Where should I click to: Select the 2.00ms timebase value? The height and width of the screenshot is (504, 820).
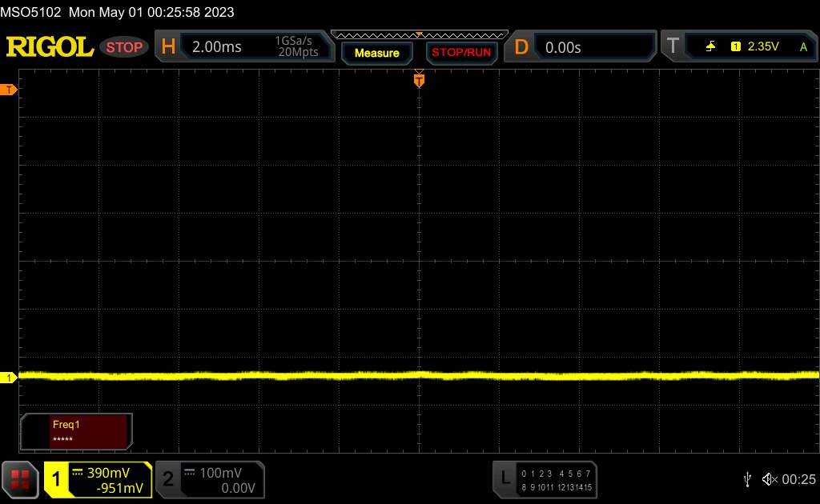point(216,47)
